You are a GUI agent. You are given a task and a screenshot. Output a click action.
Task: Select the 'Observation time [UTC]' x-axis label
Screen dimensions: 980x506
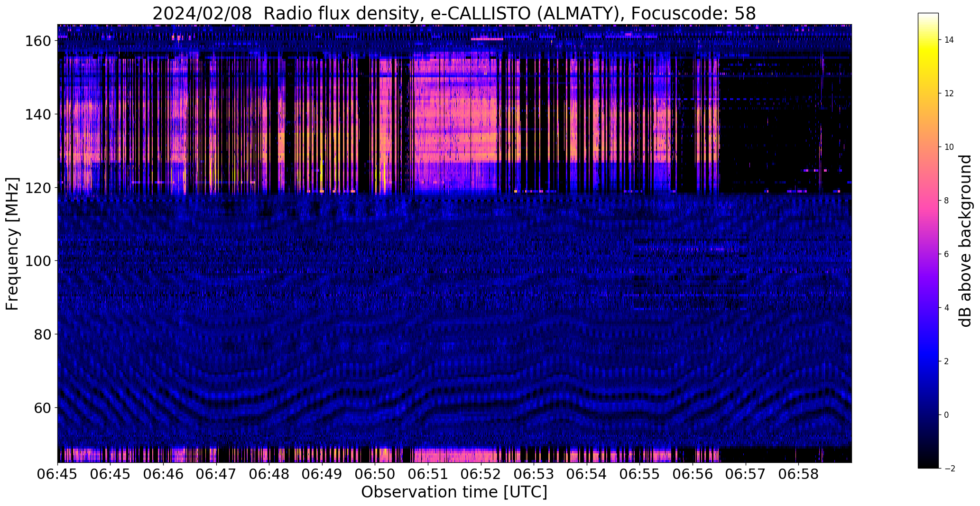[454, 492]
